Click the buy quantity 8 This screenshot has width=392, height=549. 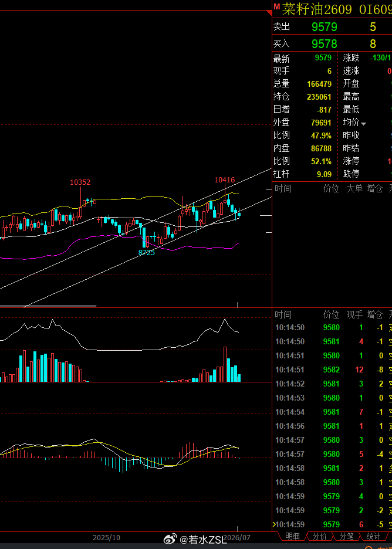click(373, 44)
